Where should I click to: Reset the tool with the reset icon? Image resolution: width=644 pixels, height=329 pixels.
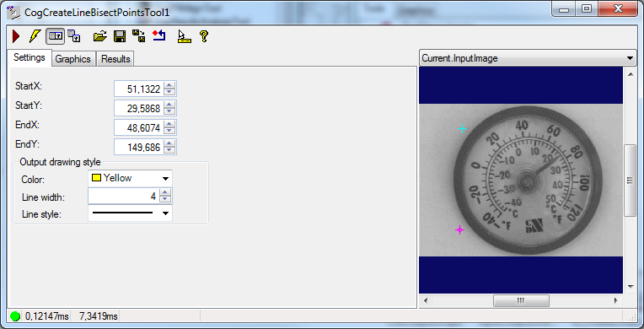coord(158,35)
